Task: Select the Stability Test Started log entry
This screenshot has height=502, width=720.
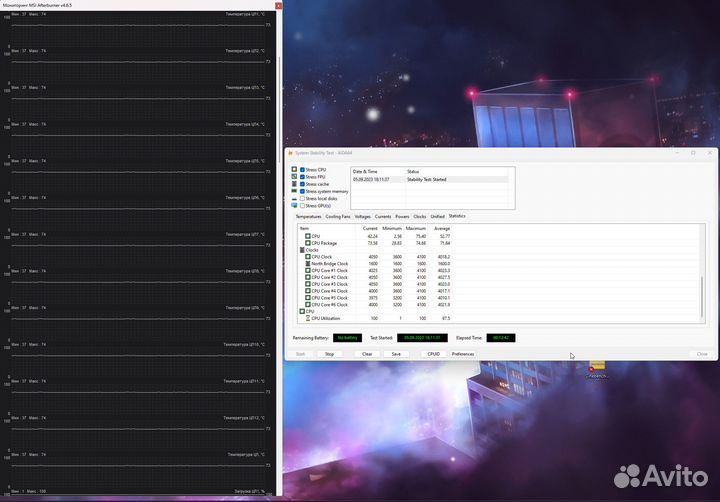Action: pyautogui.click(x=430, y=180)
